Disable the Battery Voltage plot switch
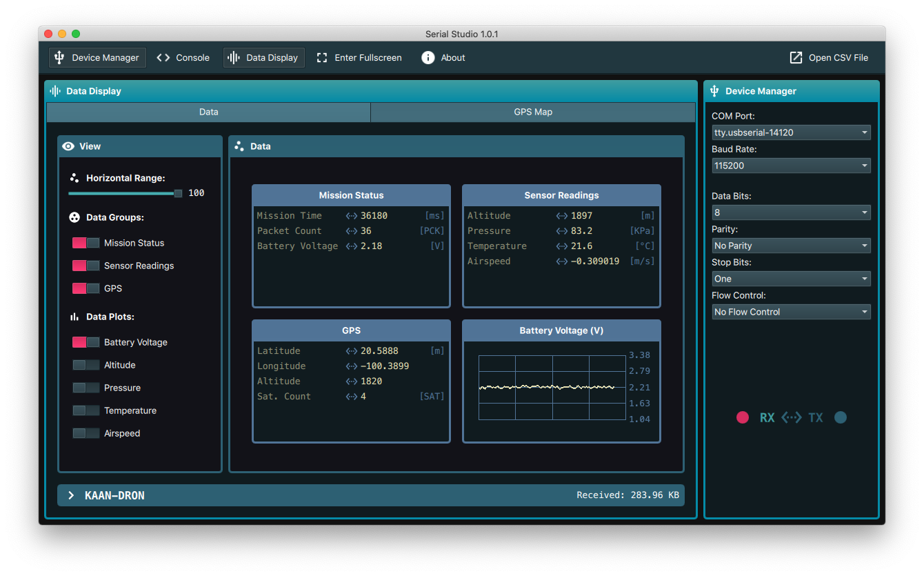Viewport: 924px width, 576px height. coord(86,342)
